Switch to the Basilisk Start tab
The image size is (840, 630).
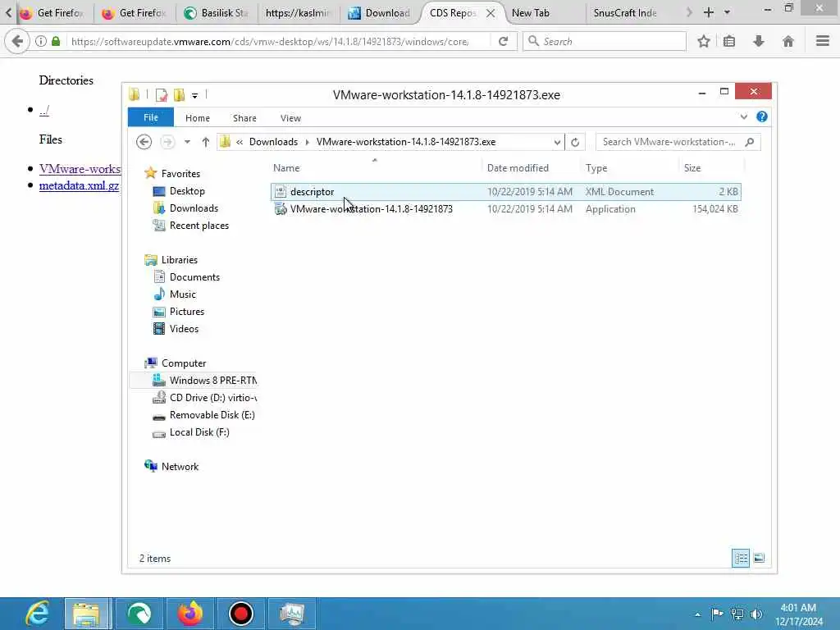217,13
